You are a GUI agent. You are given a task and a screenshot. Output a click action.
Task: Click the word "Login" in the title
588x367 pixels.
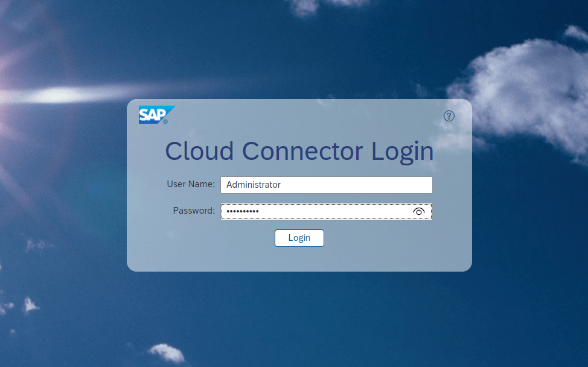click(x=402, y=151)
